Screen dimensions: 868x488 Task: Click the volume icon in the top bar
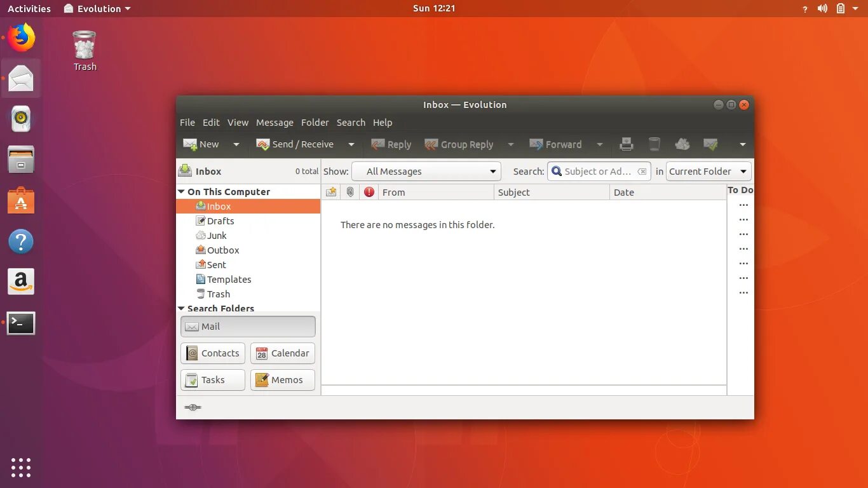[823, 8]
